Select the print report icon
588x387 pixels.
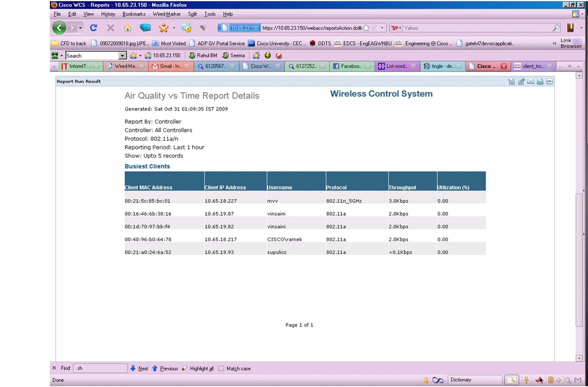[540, 81]
